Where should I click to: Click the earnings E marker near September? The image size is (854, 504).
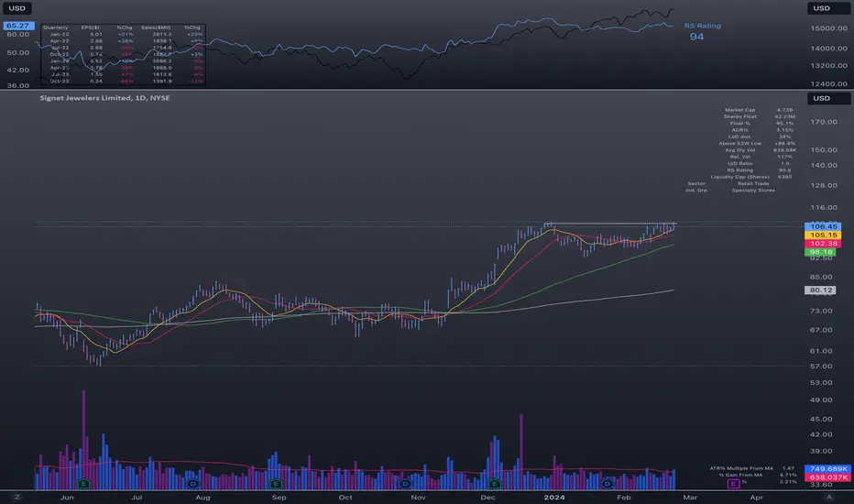[276, 483]
